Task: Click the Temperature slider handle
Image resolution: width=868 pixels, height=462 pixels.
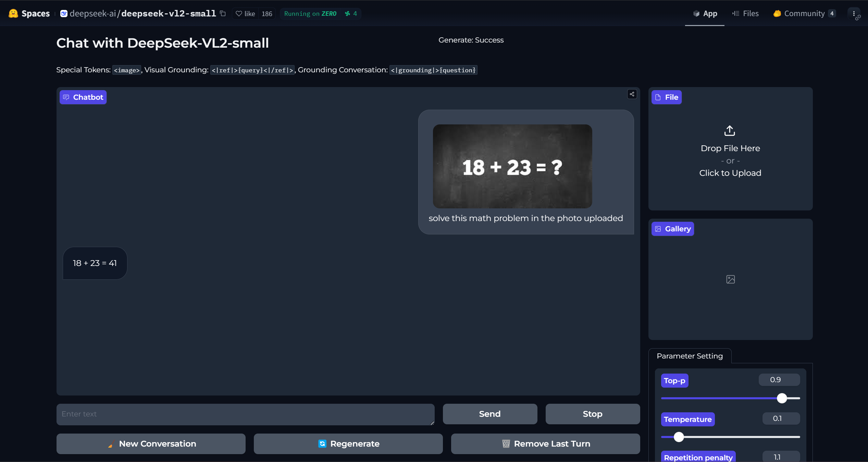Action: pos(679,437)
